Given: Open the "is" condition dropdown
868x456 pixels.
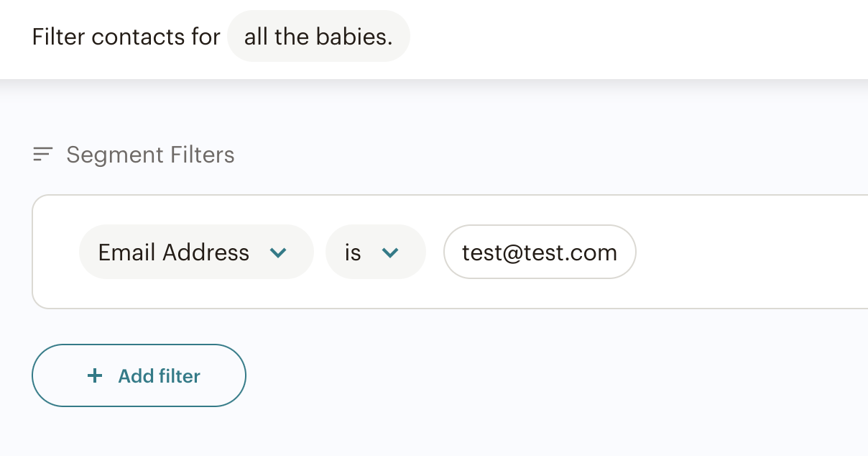Looking at the screenshot, I should click(x=376, y=252).
